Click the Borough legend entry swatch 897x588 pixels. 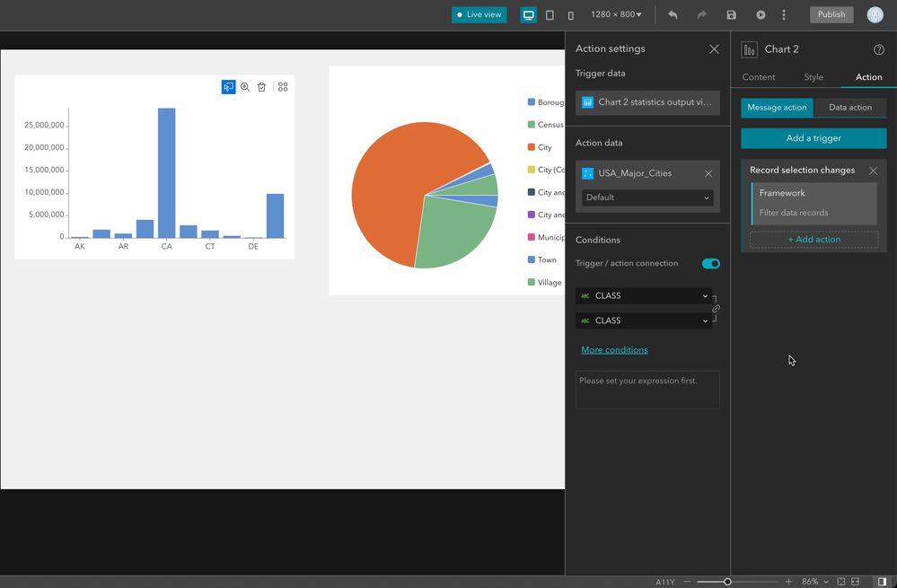click(x=531, y=101)
